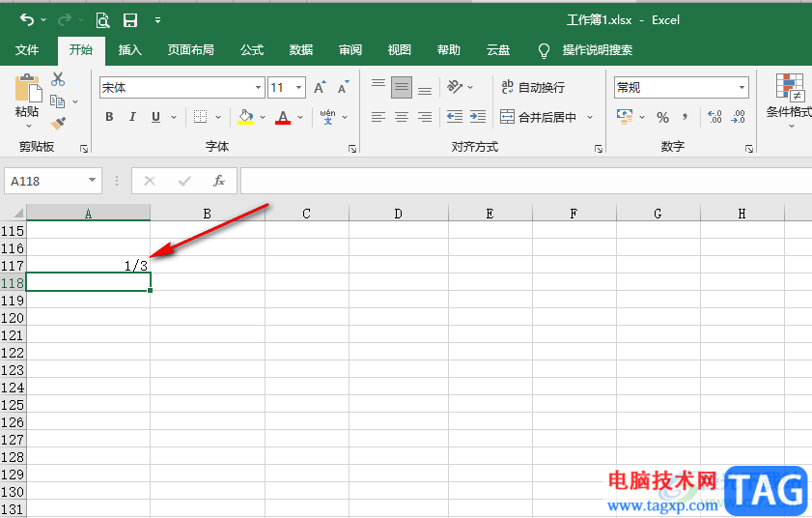This screenshot has height=518, width=812.
Task: Open the 文件 File tab
Action: point(27,50)
